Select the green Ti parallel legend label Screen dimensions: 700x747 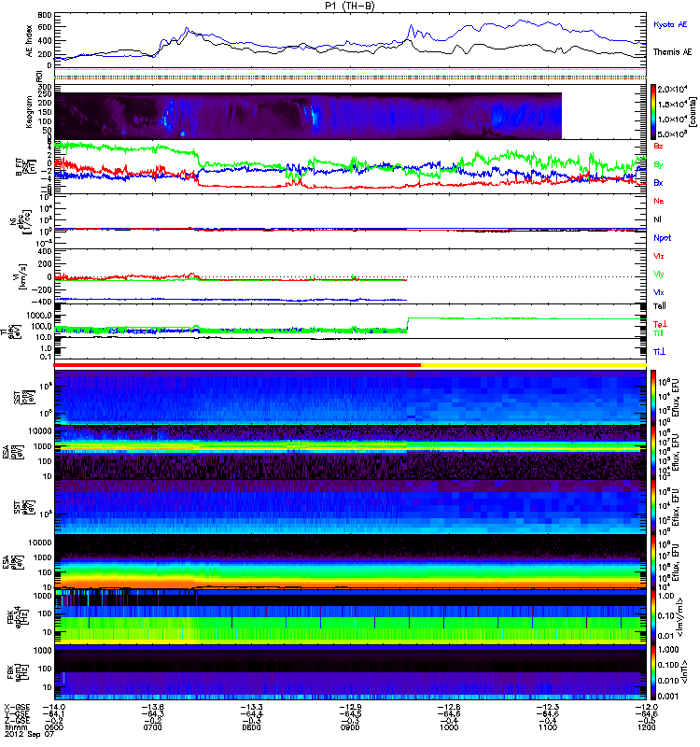tap(658, 333)
